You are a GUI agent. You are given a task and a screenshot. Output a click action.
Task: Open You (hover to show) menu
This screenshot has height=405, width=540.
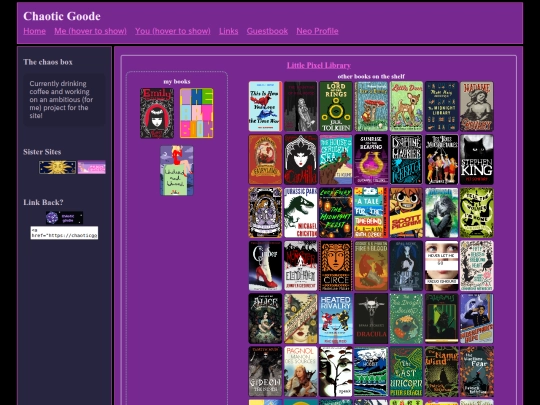pyautogui.click(x=173, y=31)
